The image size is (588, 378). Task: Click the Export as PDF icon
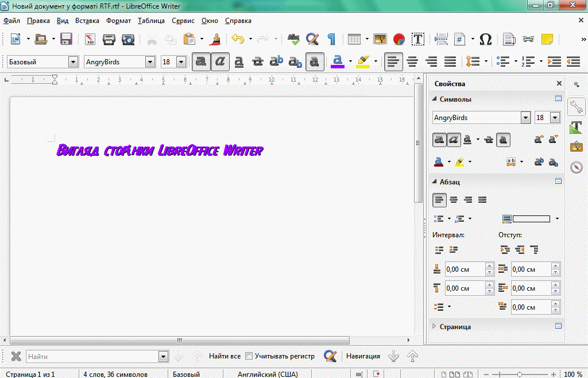coord(90,39)
